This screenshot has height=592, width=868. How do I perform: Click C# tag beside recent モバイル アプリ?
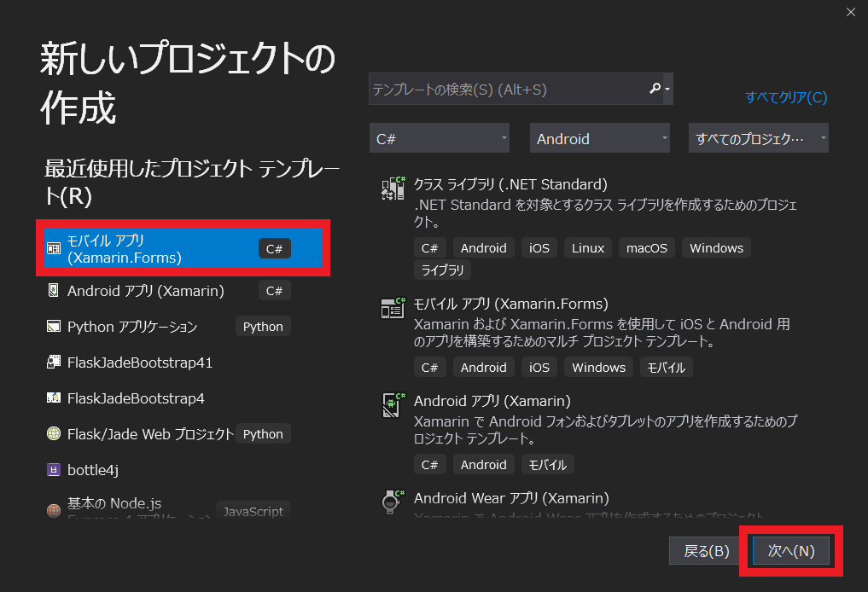pos(275,249)
